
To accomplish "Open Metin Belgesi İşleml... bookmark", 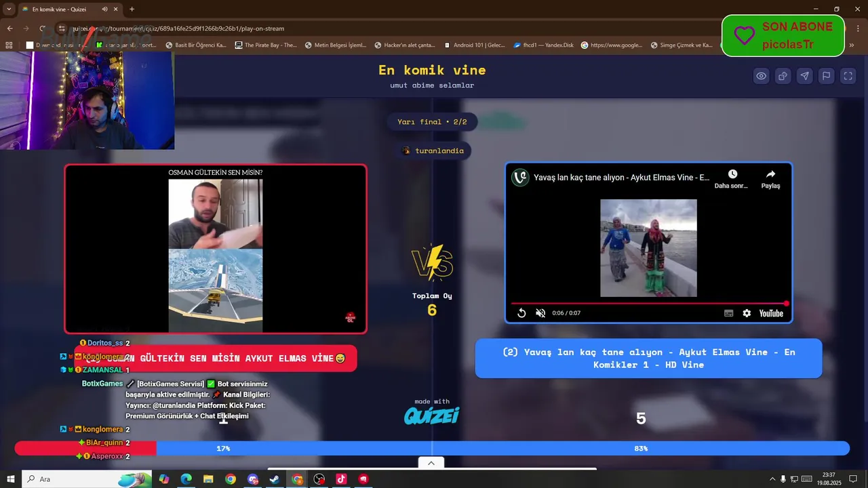I will tap(336, 45).
